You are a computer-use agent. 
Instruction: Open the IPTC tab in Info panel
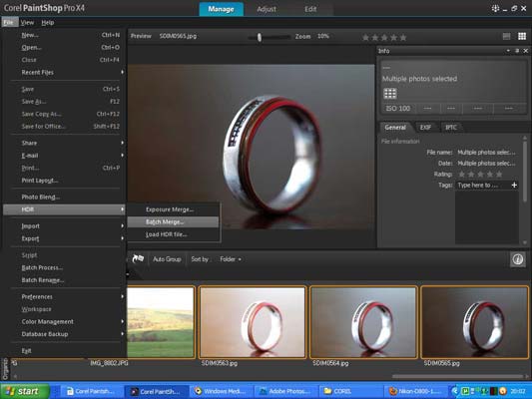[451, 128]
